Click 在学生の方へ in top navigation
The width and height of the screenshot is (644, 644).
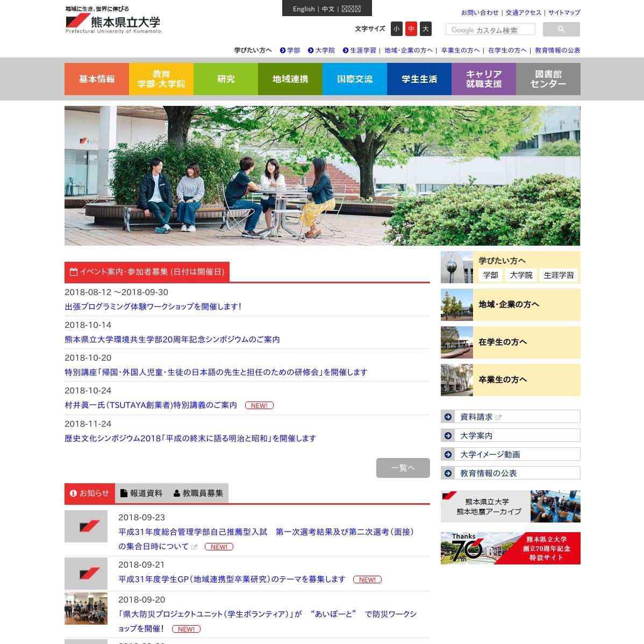(507, 51)
